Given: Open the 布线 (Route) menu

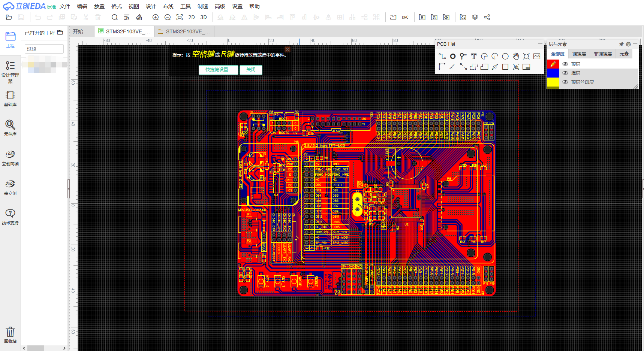Looking at the screenshot, I should tap(168, 6).
